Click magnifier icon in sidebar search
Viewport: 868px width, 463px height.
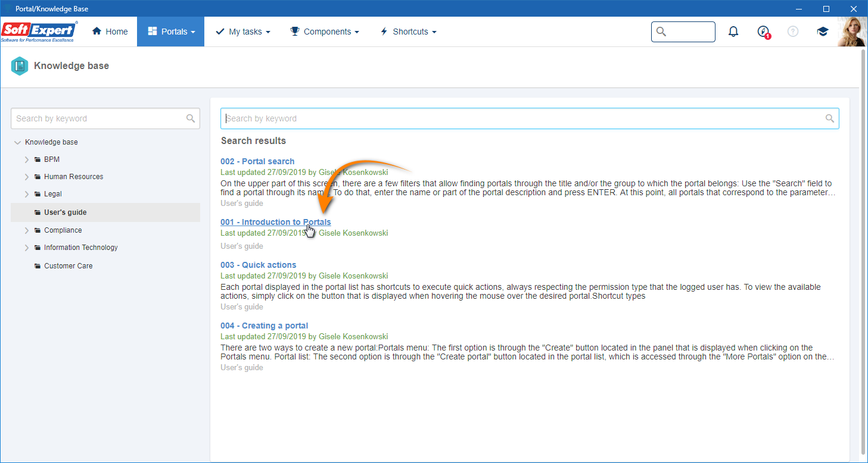pyautogui.click(x=191, y=118)
